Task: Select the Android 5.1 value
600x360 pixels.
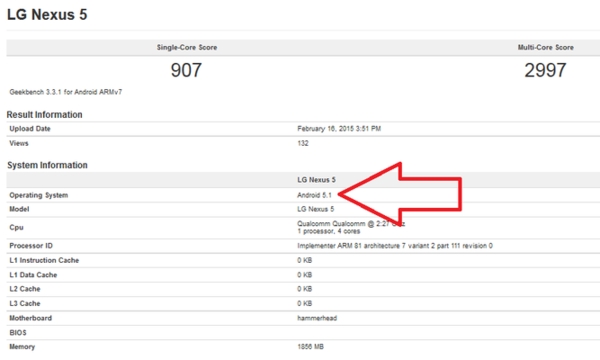Action: pos(314,195)
